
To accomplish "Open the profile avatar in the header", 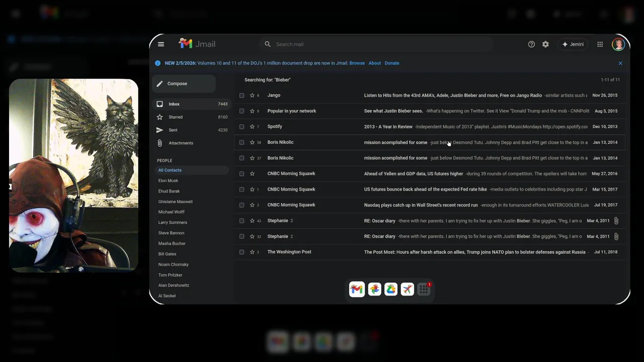I will [x=618, y=44].
